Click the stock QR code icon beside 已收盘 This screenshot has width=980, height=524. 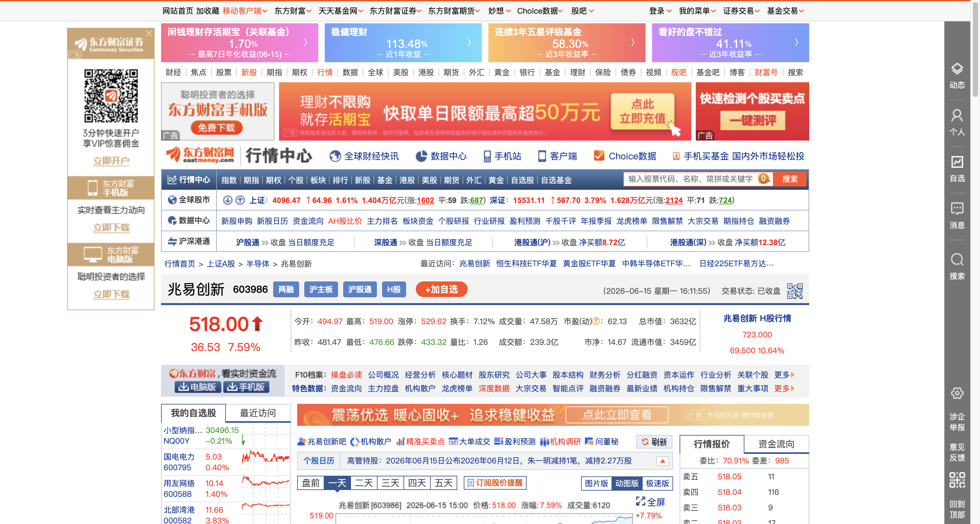pyautogui.click(x=795, y=291)
